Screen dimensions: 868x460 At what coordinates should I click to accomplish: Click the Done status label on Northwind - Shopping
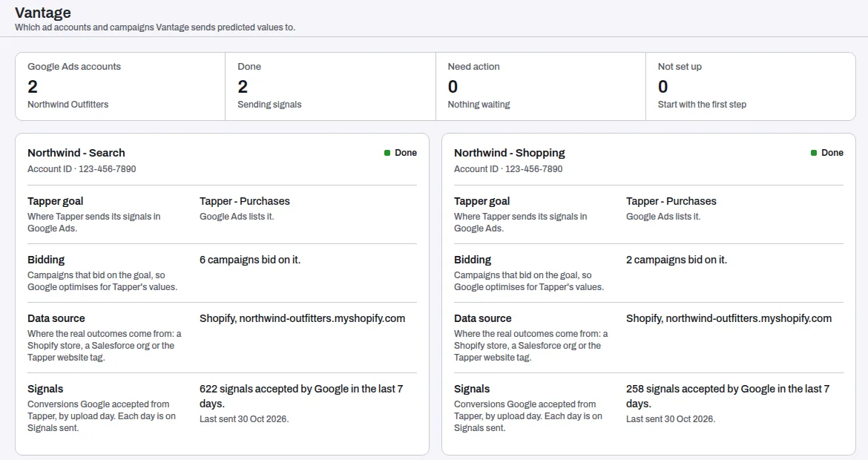(832, 153)
